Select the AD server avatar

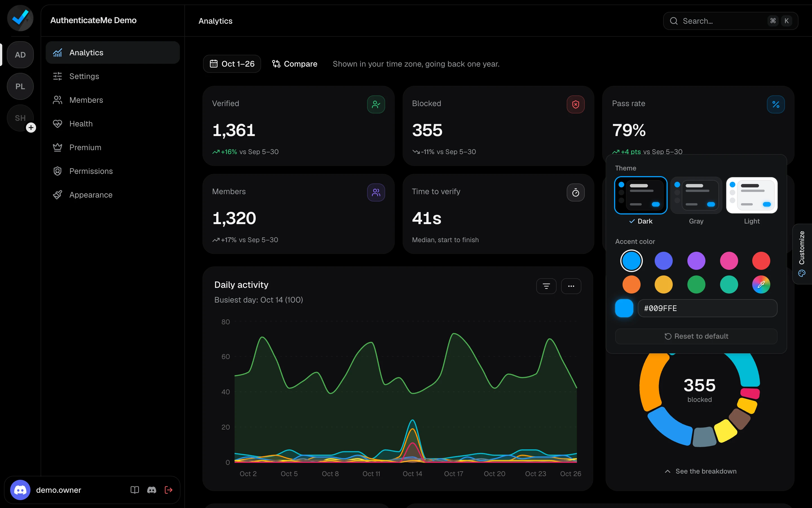pos(20,55)
